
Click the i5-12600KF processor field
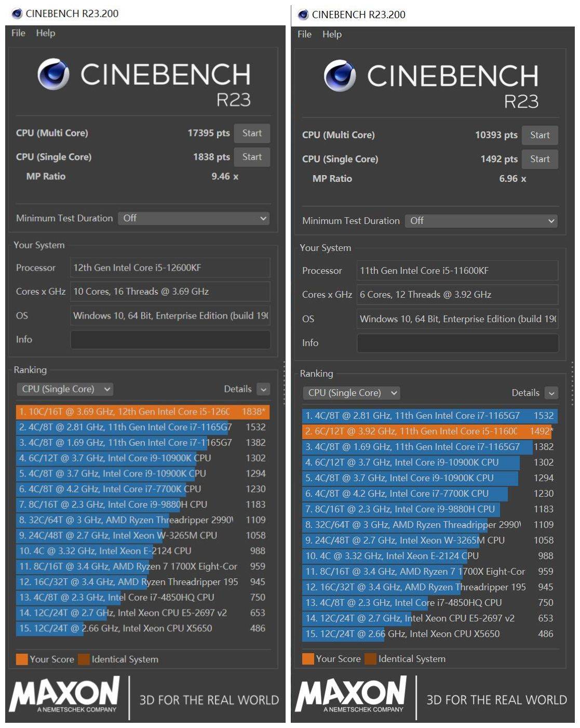click(x=170, y=268)
